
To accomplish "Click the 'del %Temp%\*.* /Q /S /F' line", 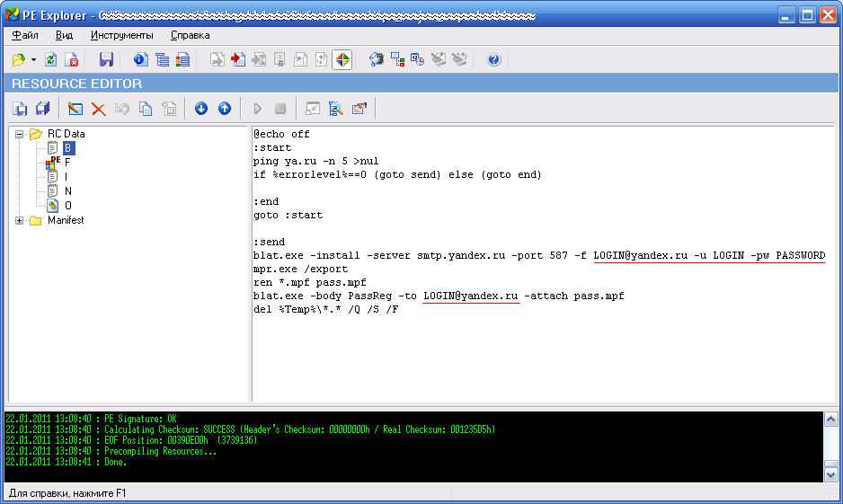I will click(326, 309).
